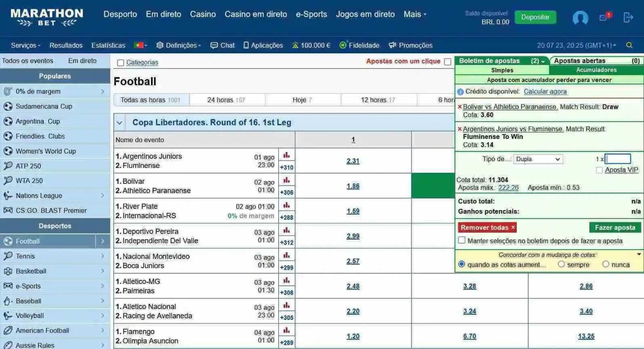
Task: Click the 0% de margem icon
Action: [8, 91]
